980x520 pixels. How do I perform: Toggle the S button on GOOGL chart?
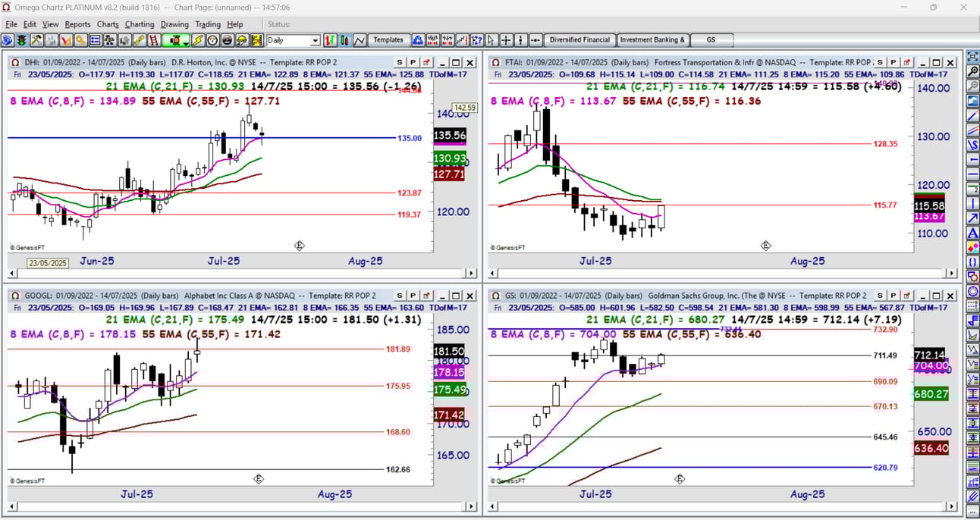[400, 296]
